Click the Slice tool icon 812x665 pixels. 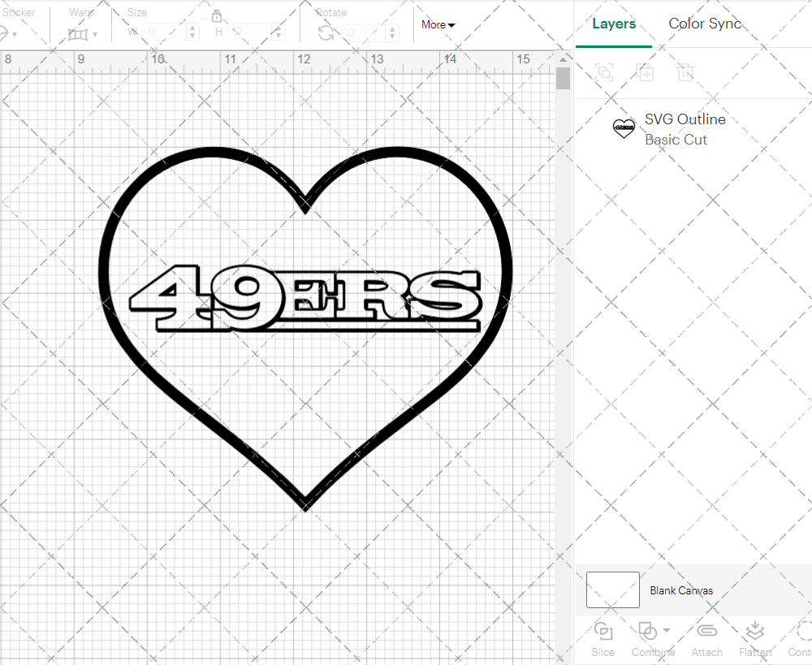click(x=603, y=632)
